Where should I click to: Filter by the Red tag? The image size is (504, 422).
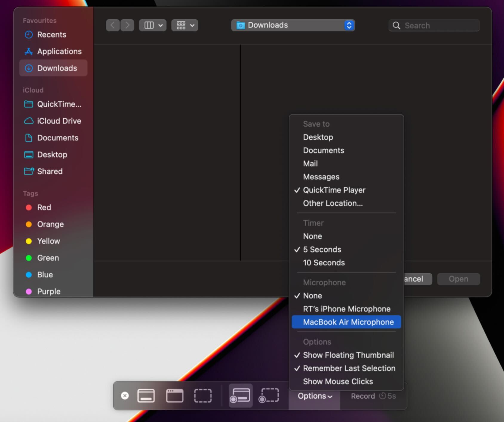tap(53, 207)
